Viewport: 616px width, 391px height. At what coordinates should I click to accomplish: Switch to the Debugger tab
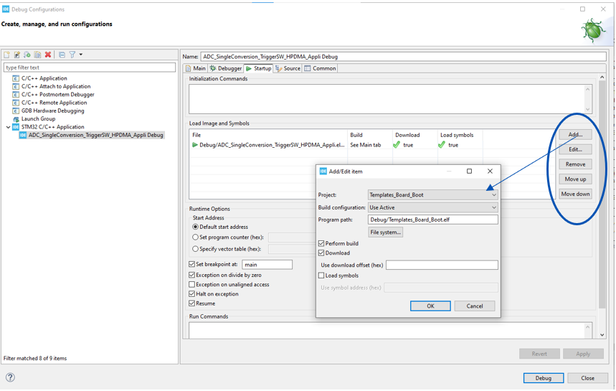pos(226,68)
